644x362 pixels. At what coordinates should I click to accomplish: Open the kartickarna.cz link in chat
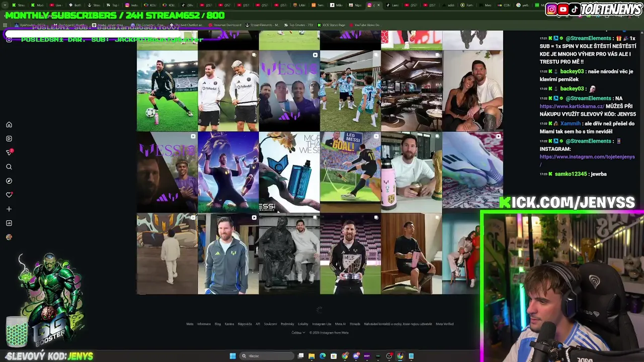pyautogui.click(x=572, y=106)
